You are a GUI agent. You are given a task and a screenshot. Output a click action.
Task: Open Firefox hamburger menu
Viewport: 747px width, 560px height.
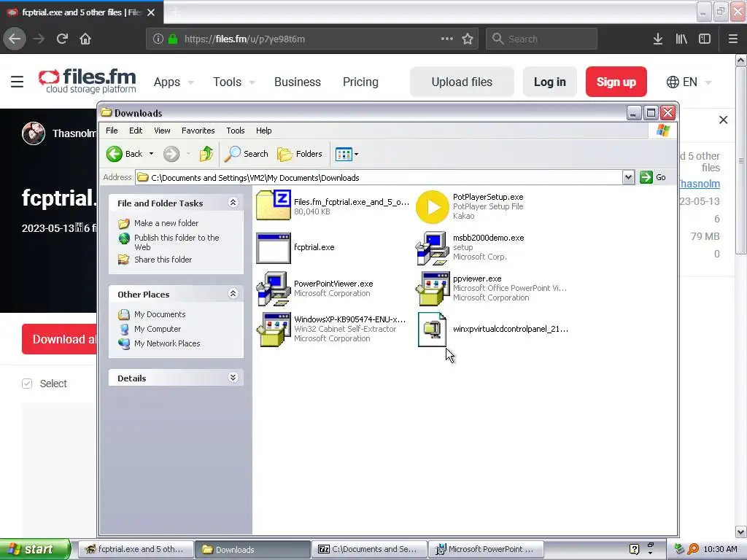[732, 39]
